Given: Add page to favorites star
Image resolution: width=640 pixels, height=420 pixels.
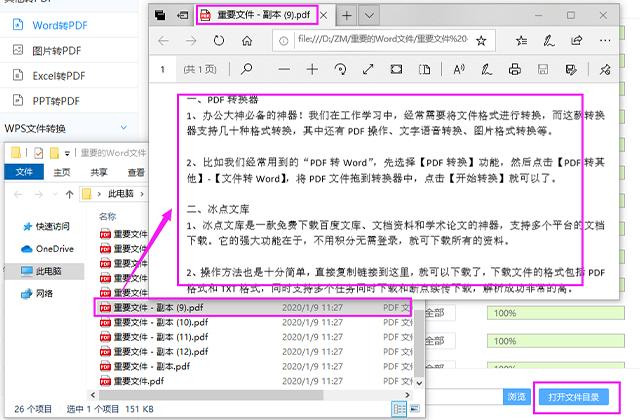Looking at the screenshot, I should coord(481,41).
